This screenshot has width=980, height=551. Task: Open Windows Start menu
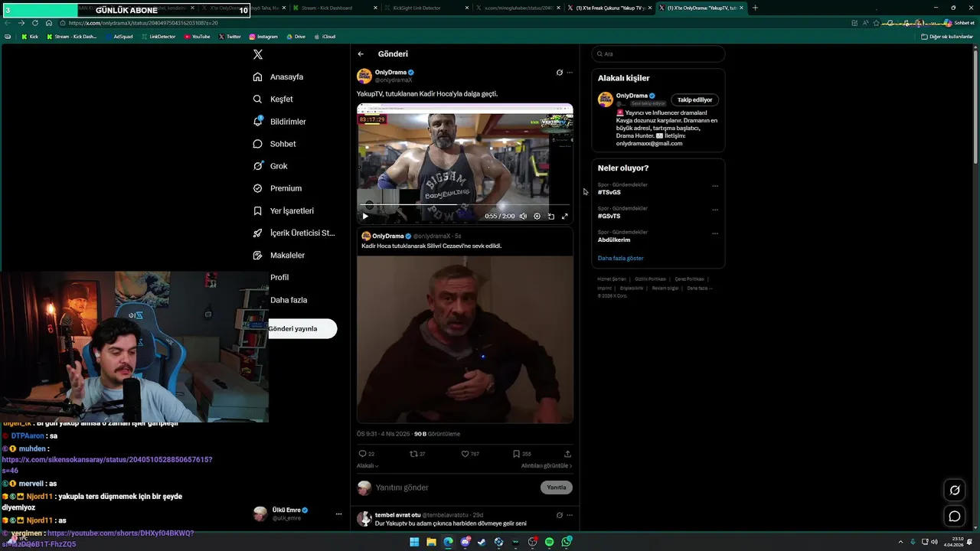coord(414,542)
